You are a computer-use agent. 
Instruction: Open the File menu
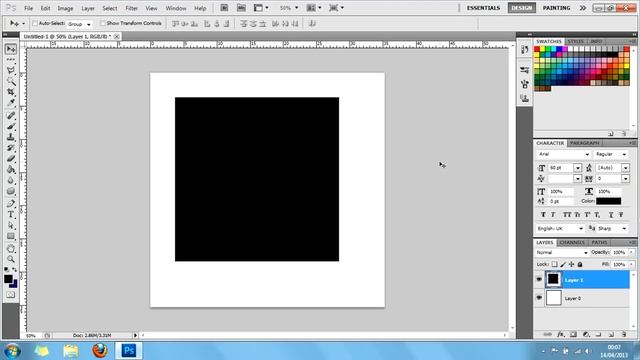click(x=29, y=8)
